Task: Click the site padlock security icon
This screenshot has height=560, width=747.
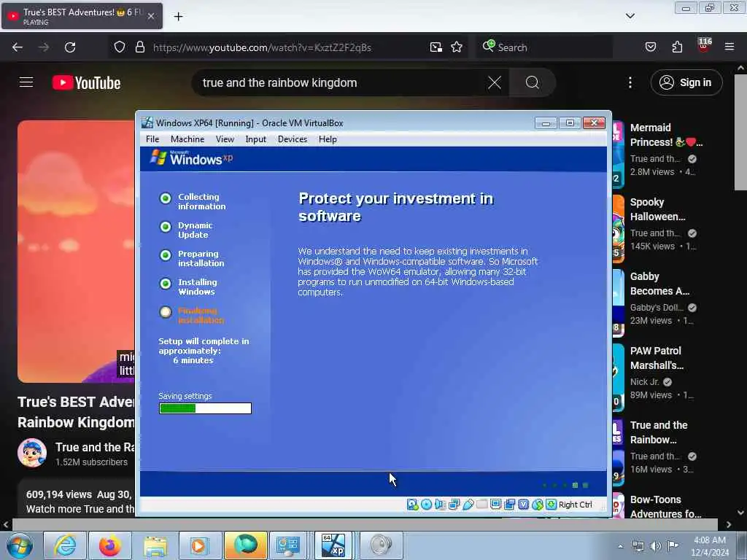Action: (x=139, y=47)
